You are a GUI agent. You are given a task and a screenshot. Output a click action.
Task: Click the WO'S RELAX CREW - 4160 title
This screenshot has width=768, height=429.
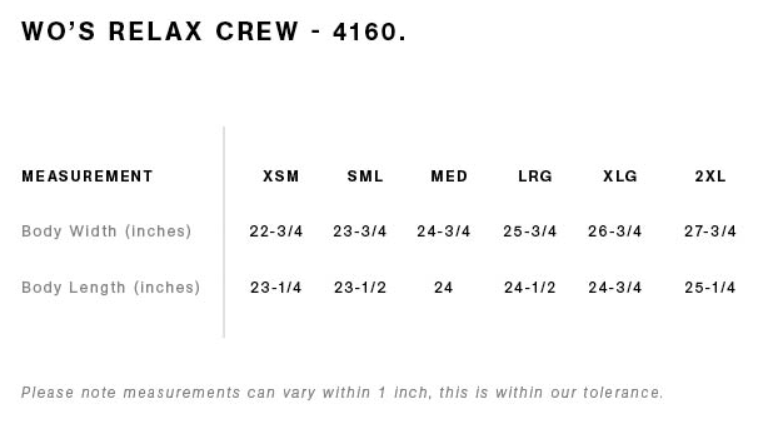214,32
